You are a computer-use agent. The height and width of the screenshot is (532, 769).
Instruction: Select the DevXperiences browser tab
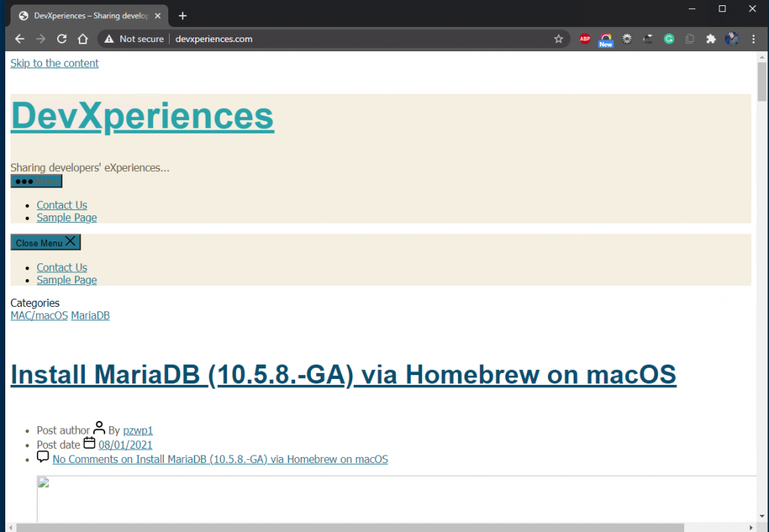(x=90, y=16)
